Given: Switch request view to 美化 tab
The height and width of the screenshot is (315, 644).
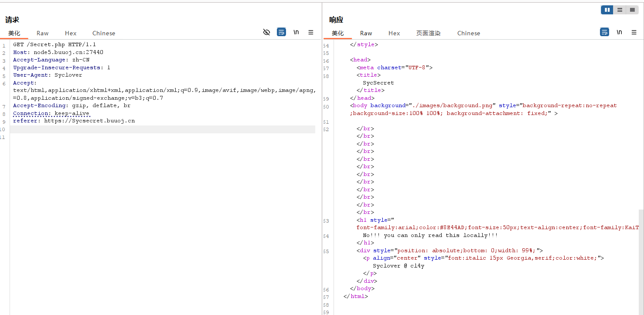Looking at the screenshot, I should pyautogui.click(x=14, y=33).
